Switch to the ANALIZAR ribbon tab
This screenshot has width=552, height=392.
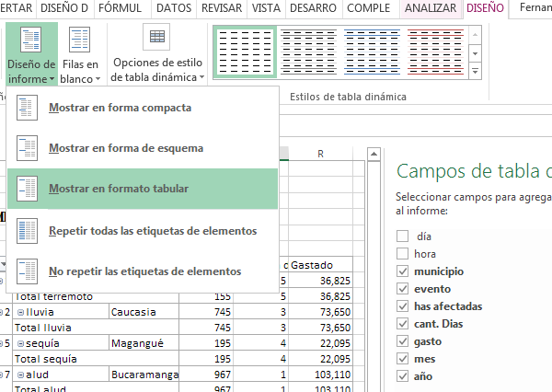(430, 9)
